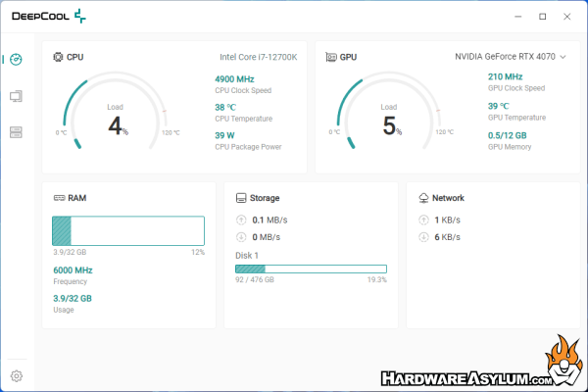Click the Intel Core i7-12700K label

(258, 57)
